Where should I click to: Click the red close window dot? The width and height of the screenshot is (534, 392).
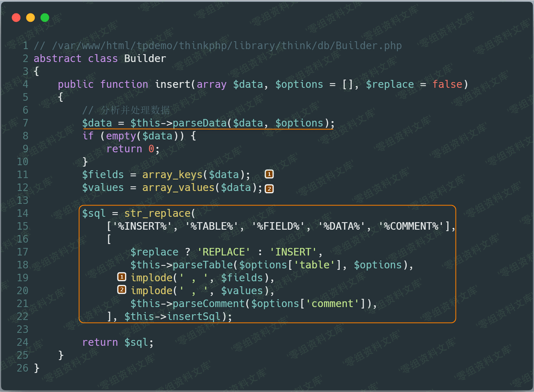click(16, 18)
